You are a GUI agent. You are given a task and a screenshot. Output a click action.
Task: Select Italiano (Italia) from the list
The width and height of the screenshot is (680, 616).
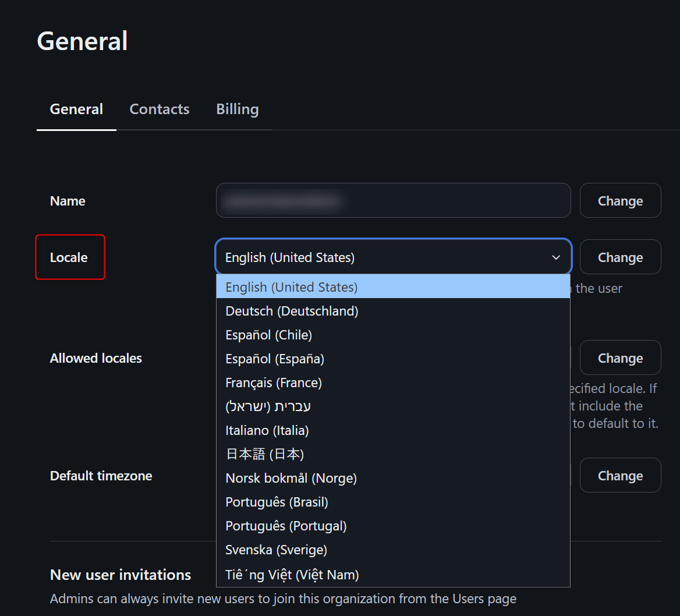coord(267,430)
